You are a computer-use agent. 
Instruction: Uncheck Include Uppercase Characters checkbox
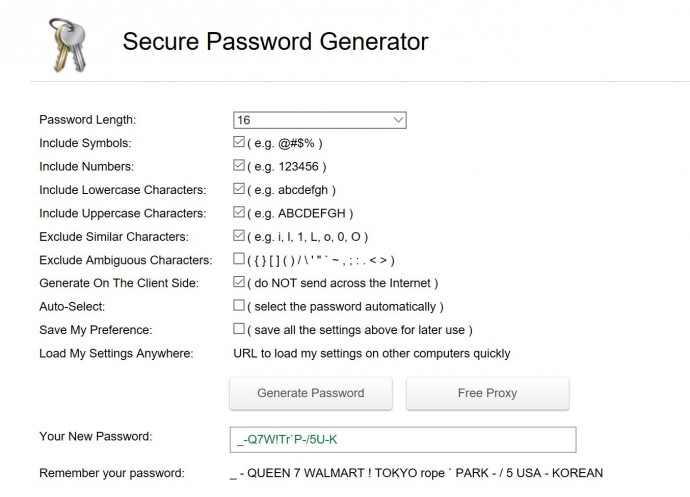click(x=239, y=213)
